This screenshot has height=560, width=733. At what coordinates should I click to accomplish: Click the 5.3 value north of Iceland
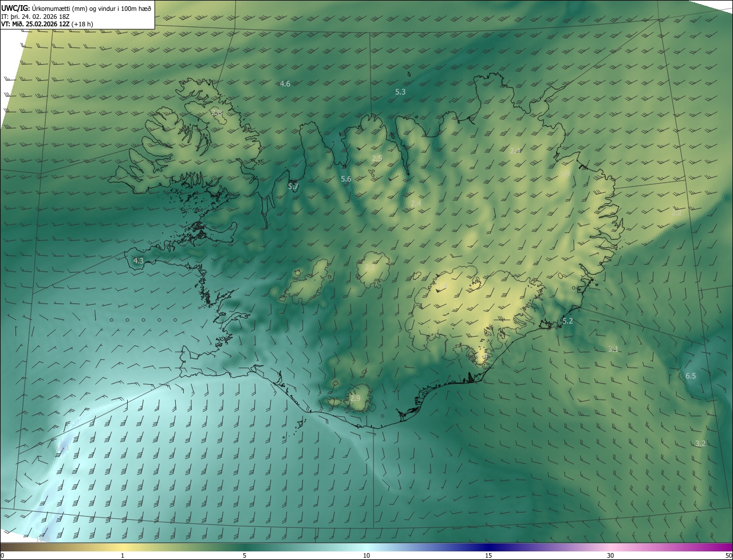[400, 92]
